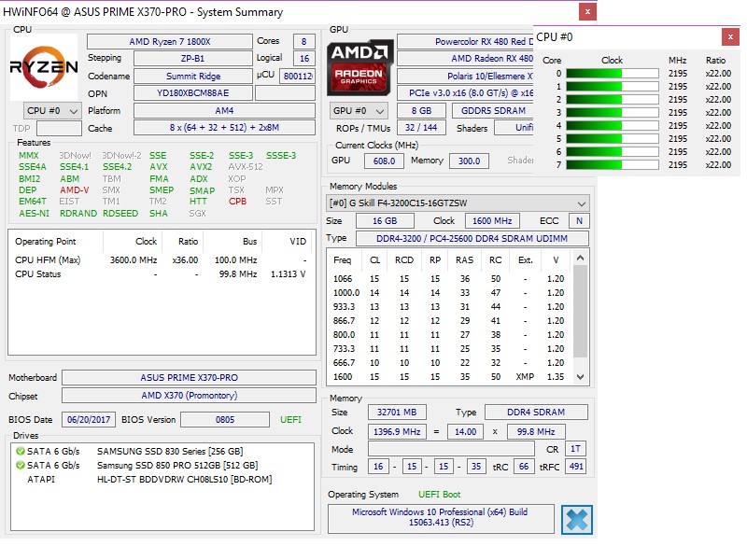Image resolution: width=747 pixels, height=560 pixels.
Task: Click green check icon beside Samsung SSD 850 PRO
Action: pos(20,465)
